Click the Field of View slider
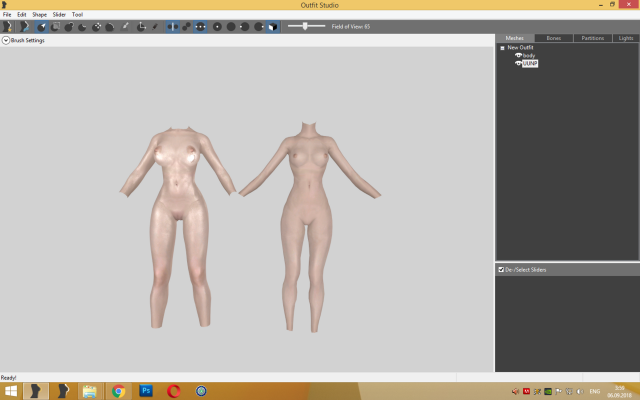The image size is (640, 400). (306, 26)
